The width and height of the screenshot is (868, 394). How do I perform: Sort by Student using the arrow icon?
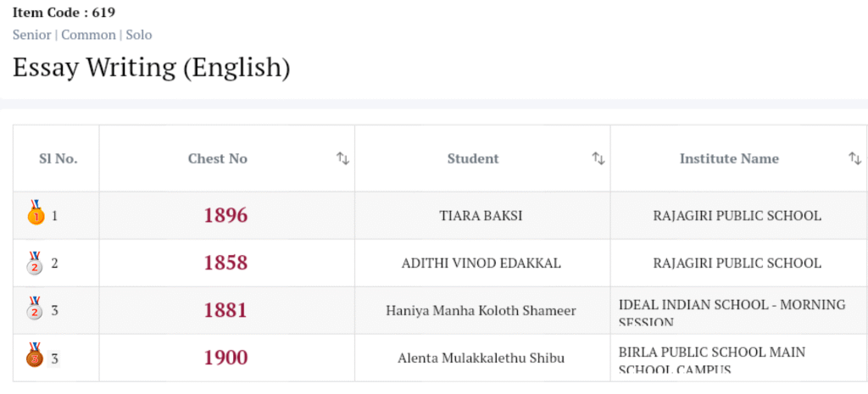(x=598, y=158)
